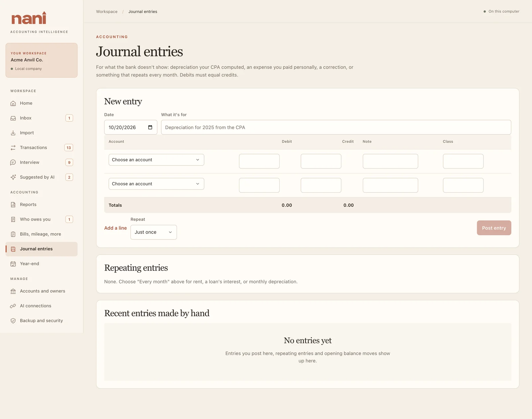Click the Post entry button

tap(494, 228)
